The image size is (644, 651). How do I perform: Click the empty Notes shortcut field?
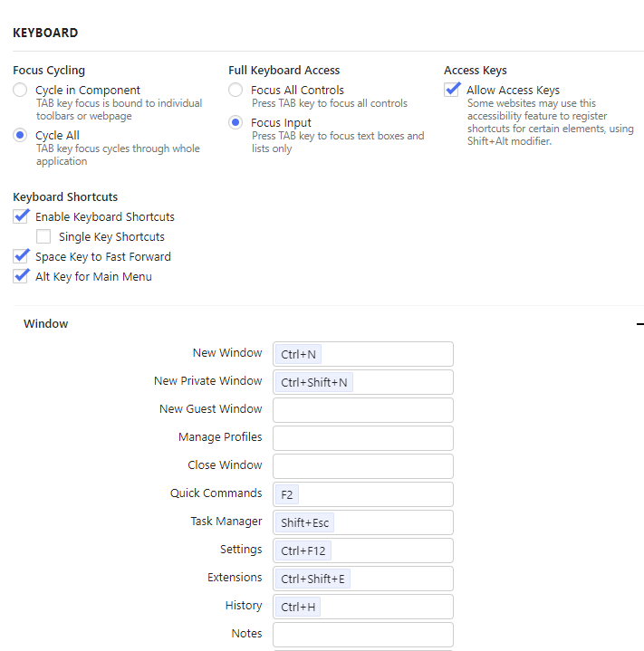(x=362, y=635)
